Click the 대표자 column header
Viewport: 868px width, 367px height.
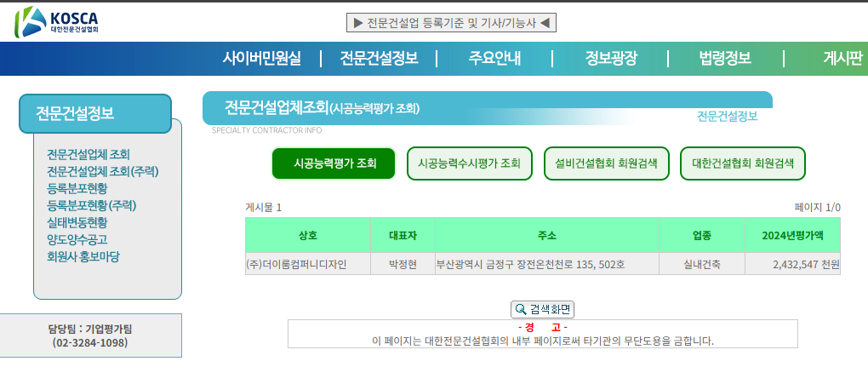403,235
